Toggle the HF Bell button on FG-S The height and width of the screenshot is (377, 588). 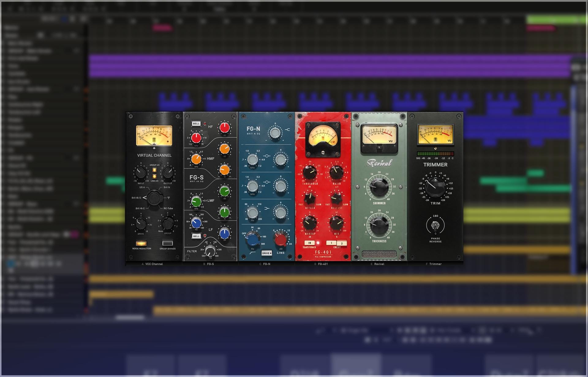pos(196,124)
